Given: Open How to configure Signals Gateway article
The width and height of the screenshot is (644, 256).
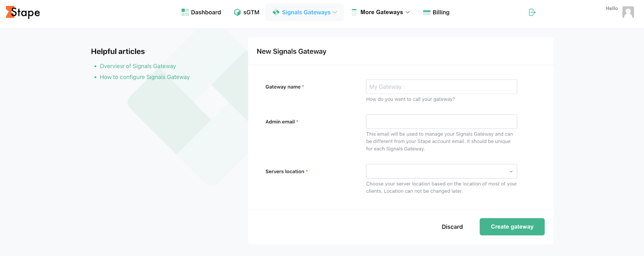Looking at the screenshot, I should tap(144, 77).
